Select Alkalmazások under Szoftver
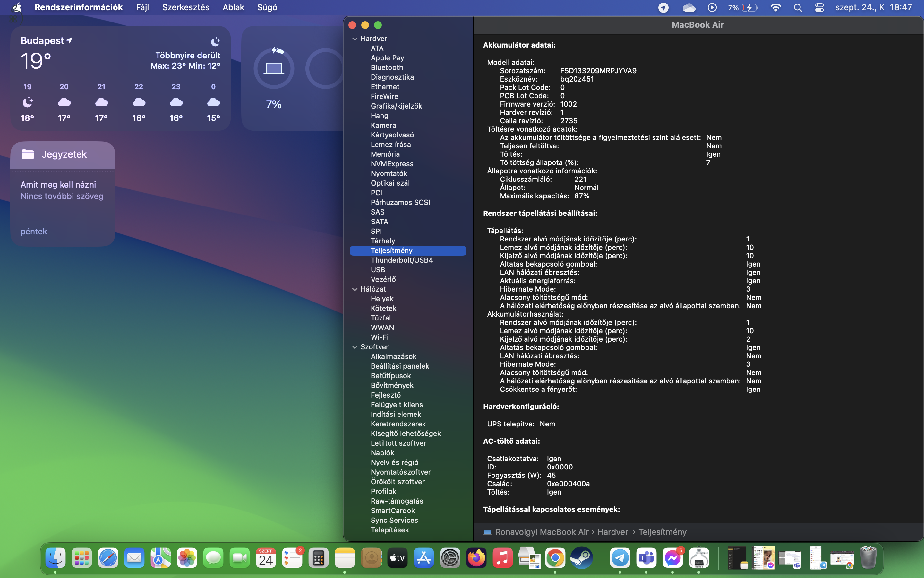The height and width of the screenshot is (578, 924). coord(408,356)
